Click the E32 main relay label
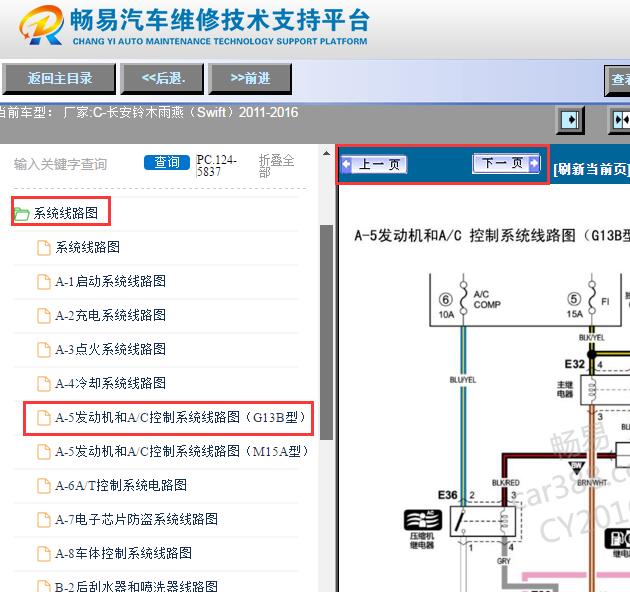This screenshot has width=630, height=592. [575, 364]
